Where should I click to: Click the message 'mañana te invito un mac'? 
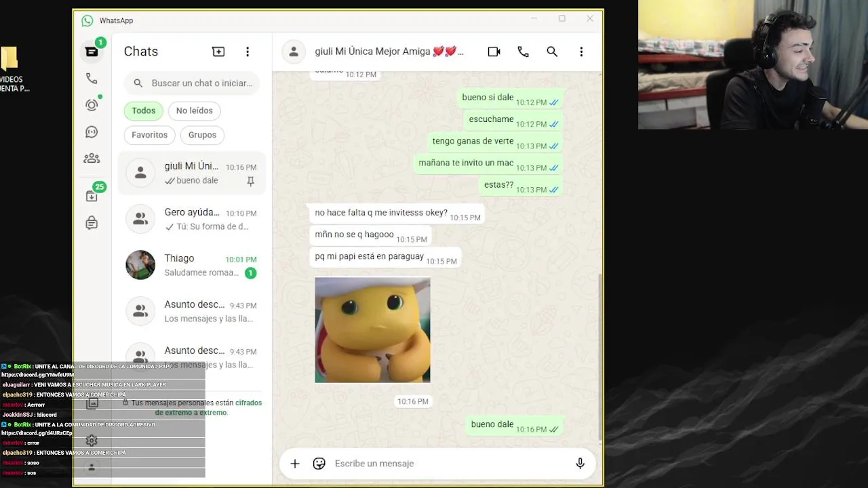click(488, 163)
